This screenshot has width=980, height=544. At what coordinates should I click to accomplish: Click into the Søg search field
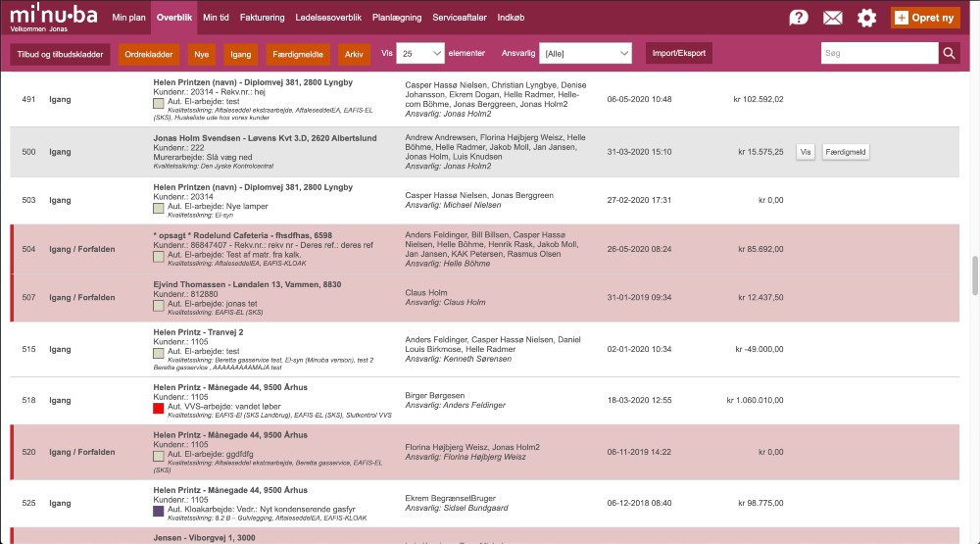878,53
